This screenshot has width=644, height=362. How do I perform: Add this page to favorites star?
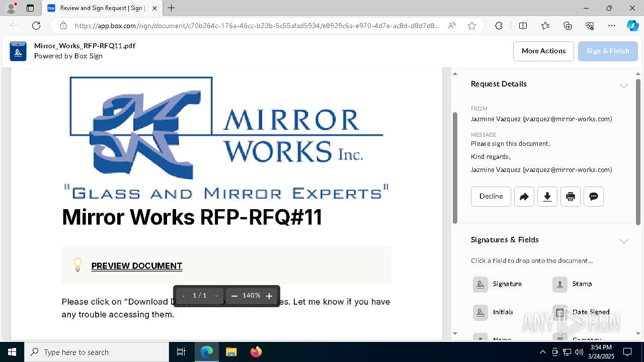click(472, 26)
